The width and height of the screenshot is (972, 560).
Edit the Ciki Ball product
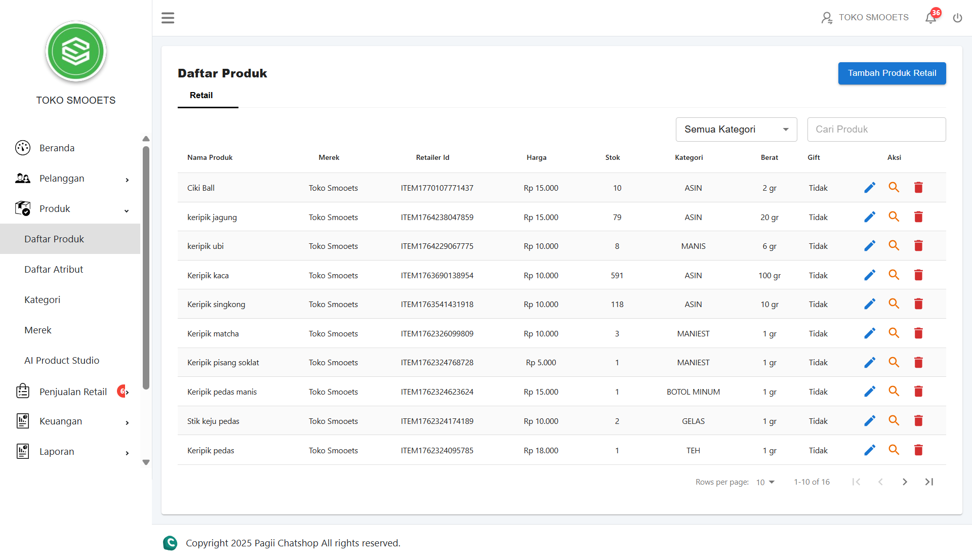tap(870, 188)
